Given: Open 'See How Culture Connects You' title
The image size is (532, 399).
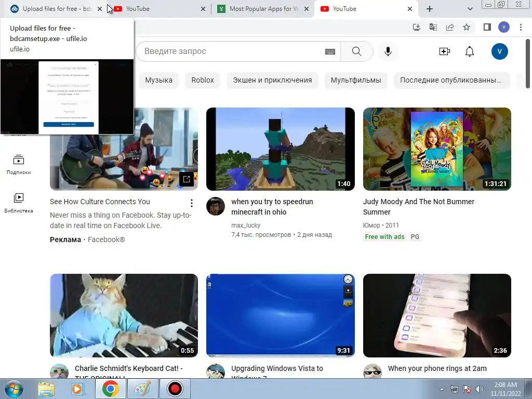Looking at the screenshot, I should click(100, 202).
